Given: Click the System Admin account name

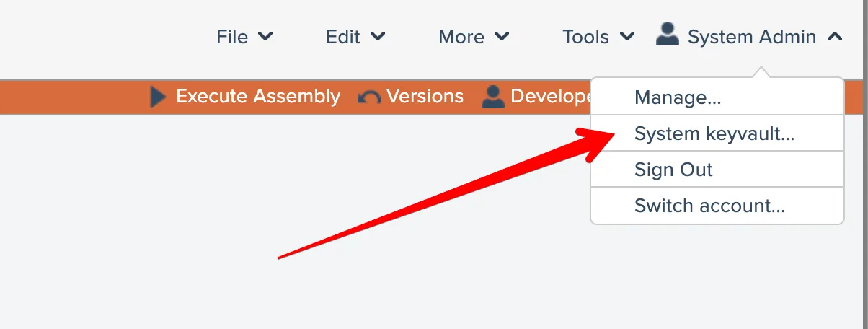Looking at the screenshot, I should point(752,37).
